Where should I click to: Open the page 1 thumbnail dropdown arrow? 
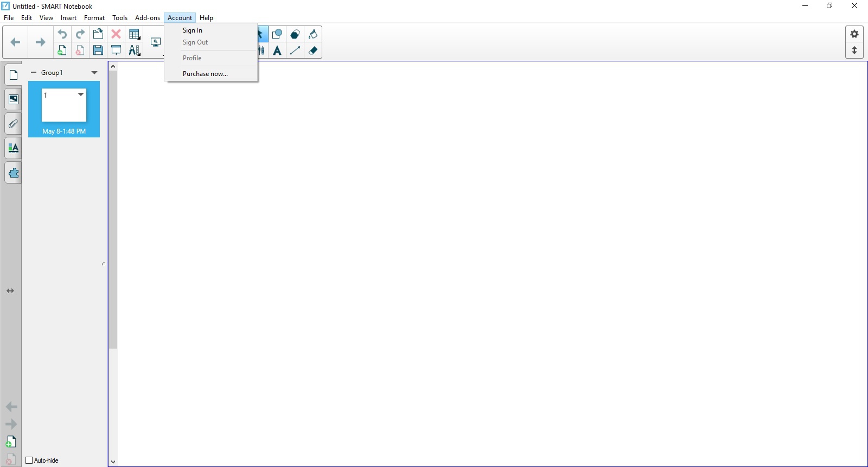[x=81, y=94]
